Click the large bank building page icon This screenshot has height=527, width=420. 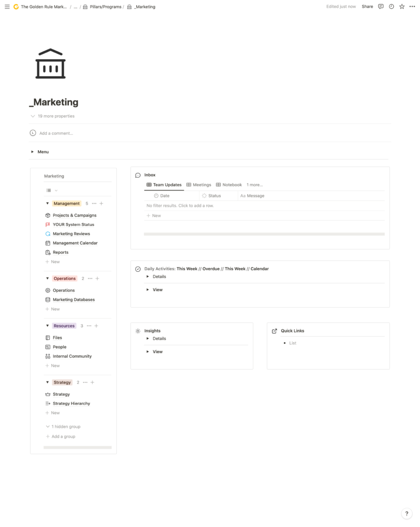coord(50,64)
